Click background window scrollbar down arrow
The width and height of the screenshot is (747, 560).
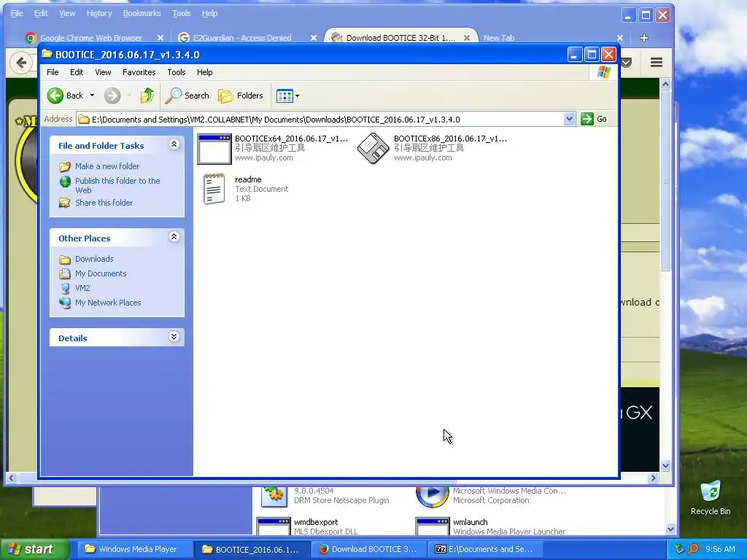(670, 529)
